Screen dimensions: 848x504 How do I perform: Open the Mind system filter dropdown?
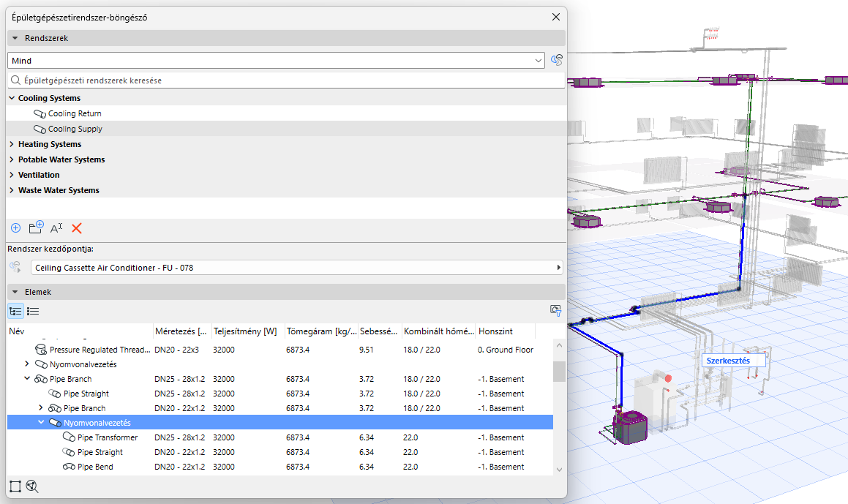[x=276, y=61]
